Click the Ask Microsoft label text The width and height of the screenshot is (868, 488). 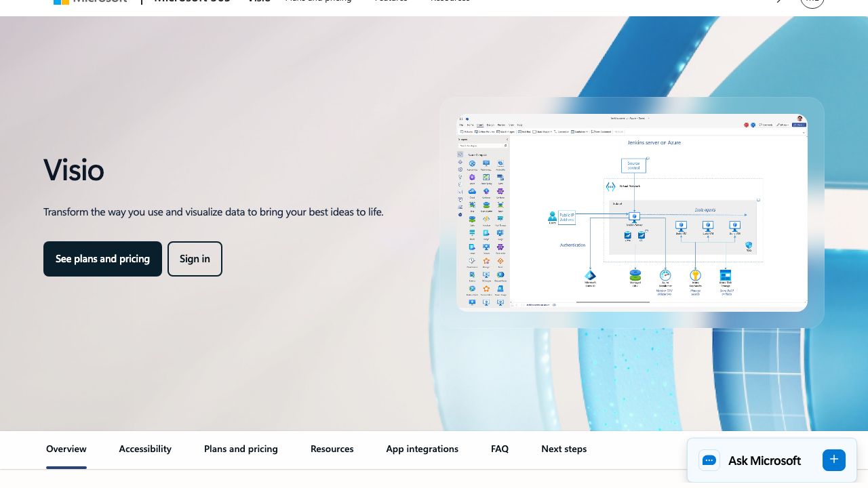764,461
